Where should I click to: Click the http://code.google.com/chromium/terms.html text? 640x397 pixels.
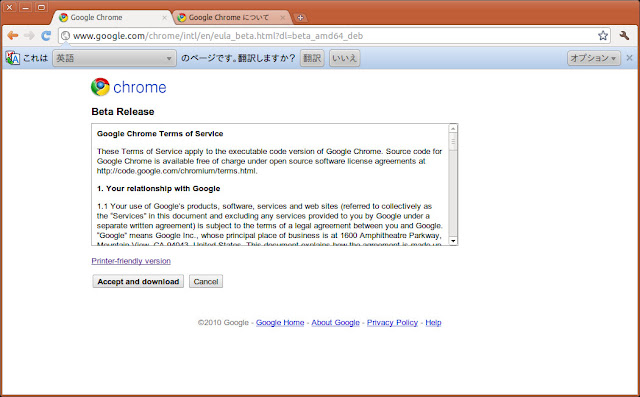click(x=177, y=171)
